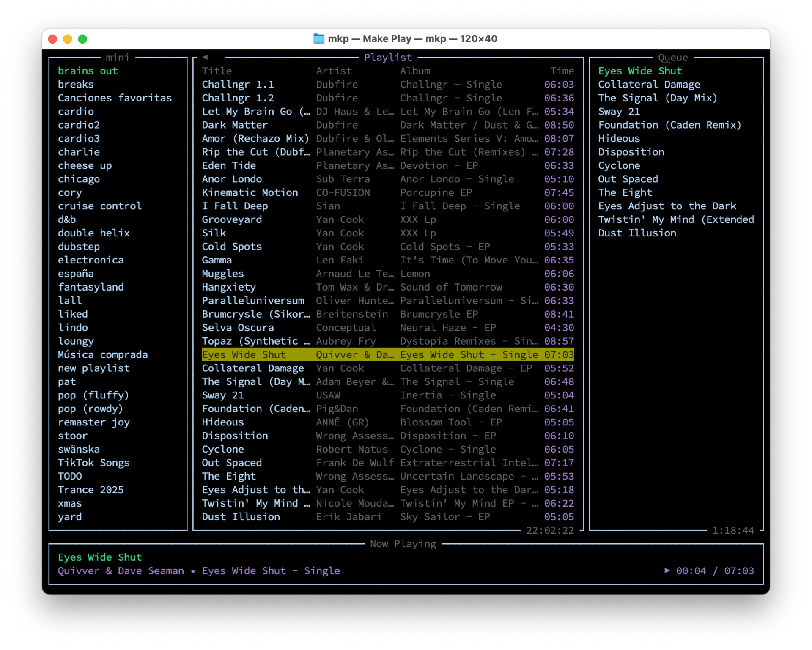Click 'The Signal (Day Mix)' in Queue
This screenshot has width=812, height=650.
tap(658, 98)
